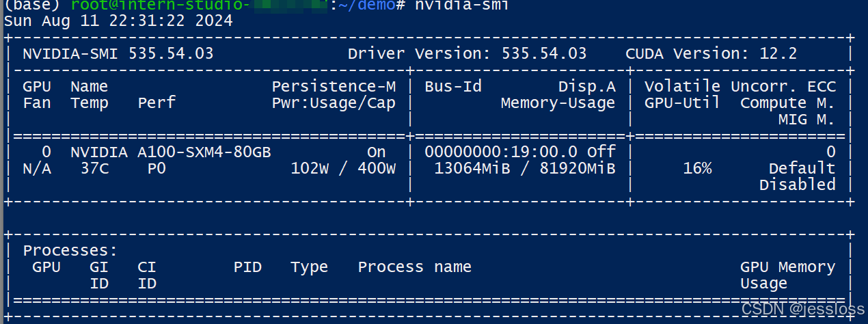The image size is (868, 324).
Task: Click the 16% GPU utilization value
Action: click(697, 168)
